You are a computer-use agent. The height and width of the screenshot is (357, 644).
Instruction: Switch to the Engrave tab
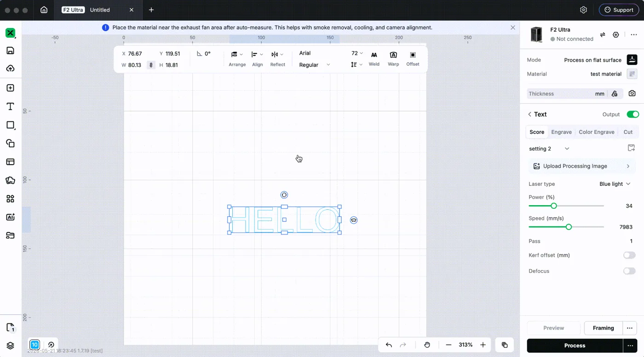[x=561, y=132]
